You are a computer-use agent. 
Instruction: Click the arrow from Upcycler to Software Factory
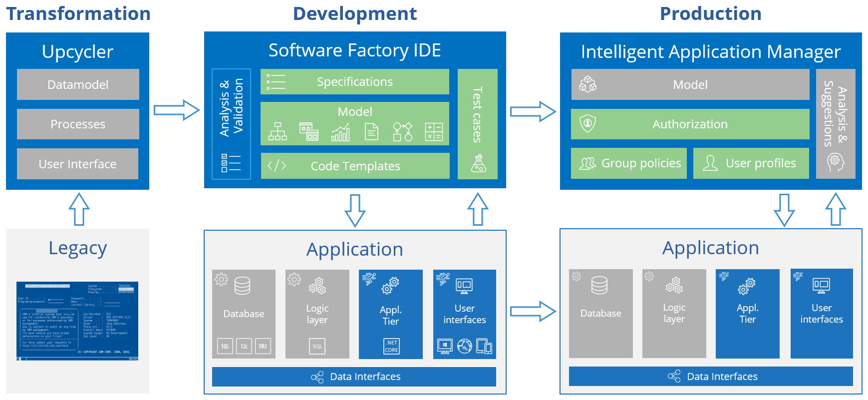click(176, 110)
